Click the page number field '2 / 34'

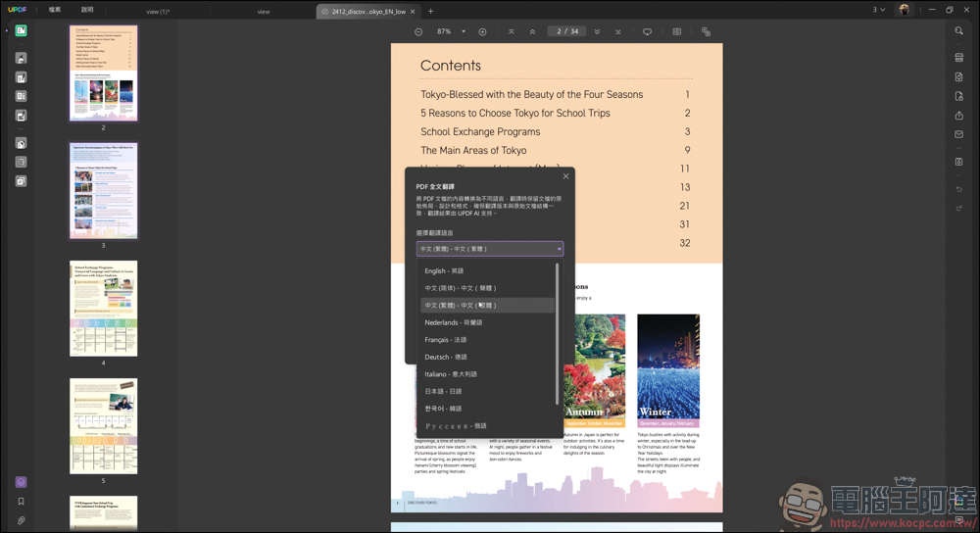567,32
